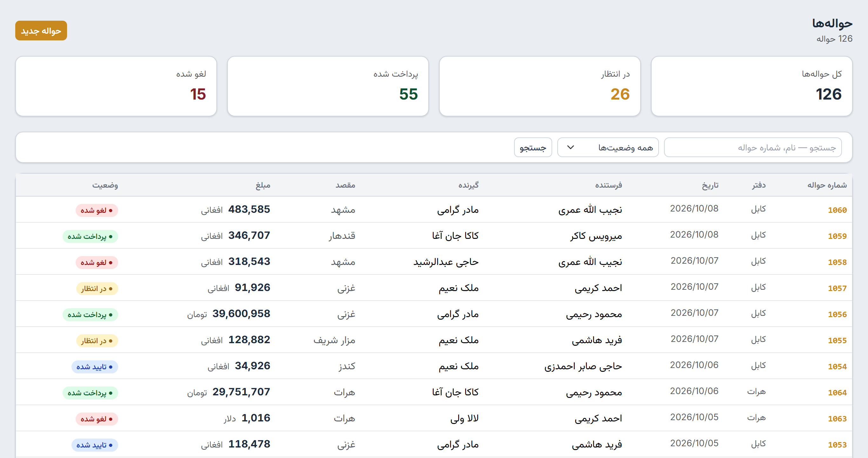Select the کل حواله‌ها summary card showing 126
Screen dimensions: 868x458
(x=752, y=86)
